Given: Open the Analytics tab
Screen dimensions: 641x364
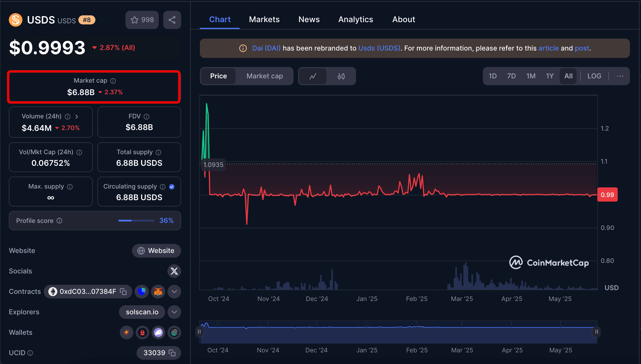Looking at the screenshot, I should (355, 19).
